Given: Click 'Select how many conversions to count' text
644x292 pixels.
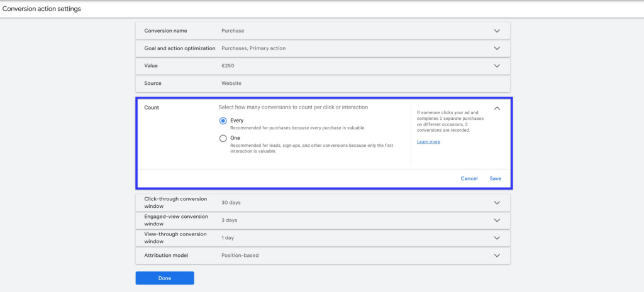Looking at the screenshot, I should [293, 107].
